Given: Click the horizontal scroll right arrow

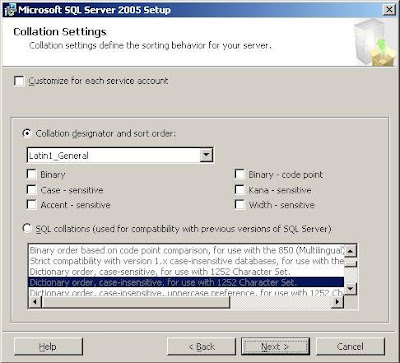Looking at the screenshot, I should click(338, 302).
